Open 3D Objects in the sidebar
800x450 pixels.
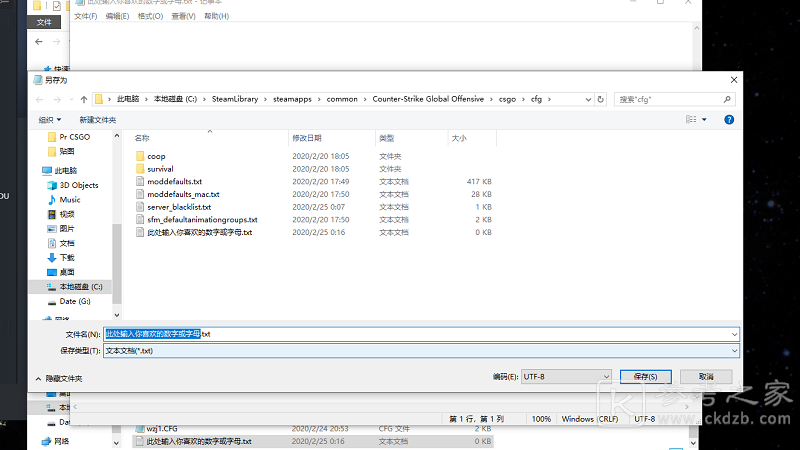(x=78, y=185)
